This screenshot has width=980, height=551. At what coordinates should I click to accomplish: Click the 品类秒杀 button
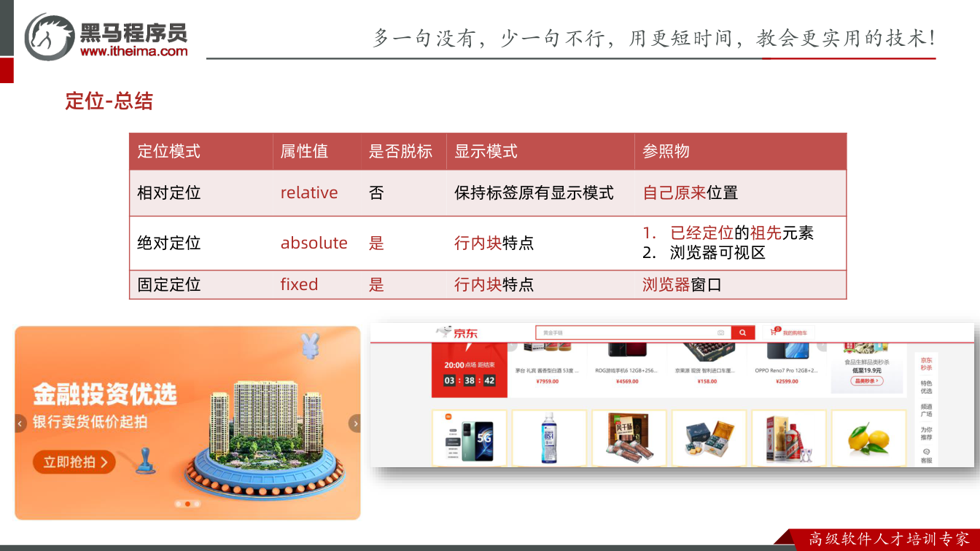click(866, 381)
